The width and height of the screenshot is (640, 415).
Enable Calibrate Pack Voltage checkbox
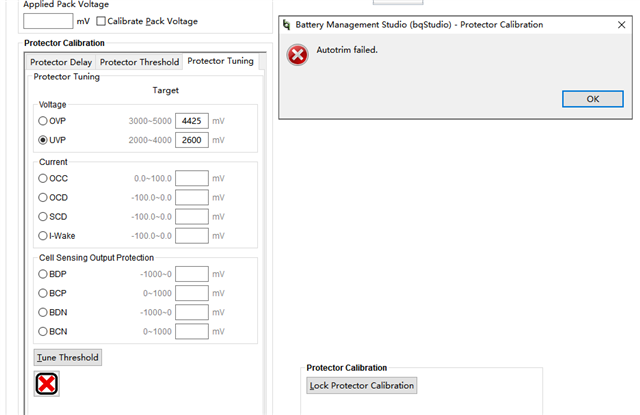click(101, 21)
